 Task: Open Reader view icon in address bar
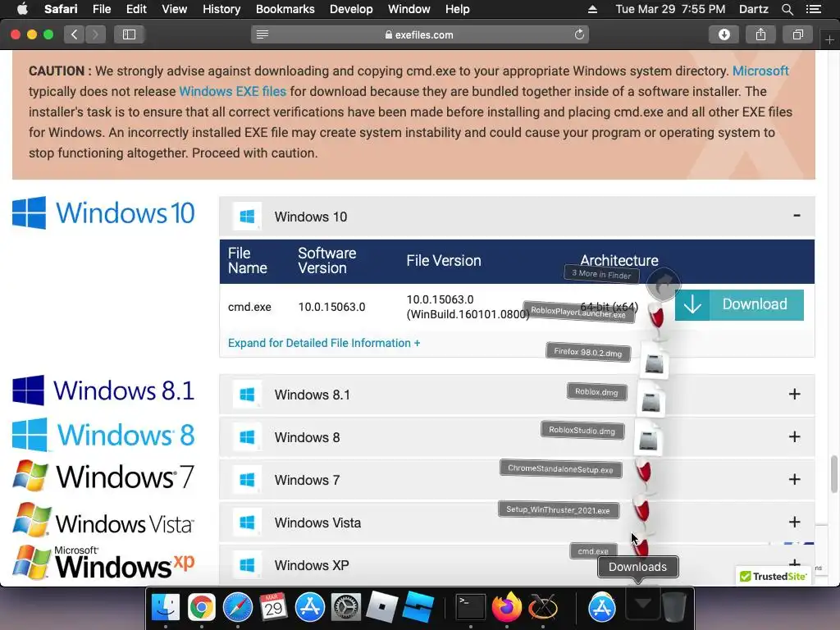coord(262,34)
